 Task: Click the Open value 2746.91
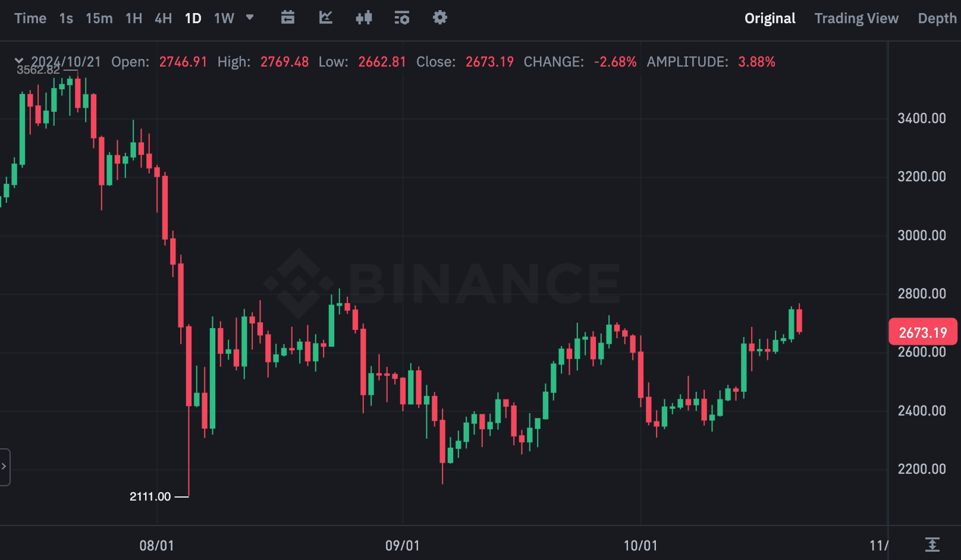[183, 62]
